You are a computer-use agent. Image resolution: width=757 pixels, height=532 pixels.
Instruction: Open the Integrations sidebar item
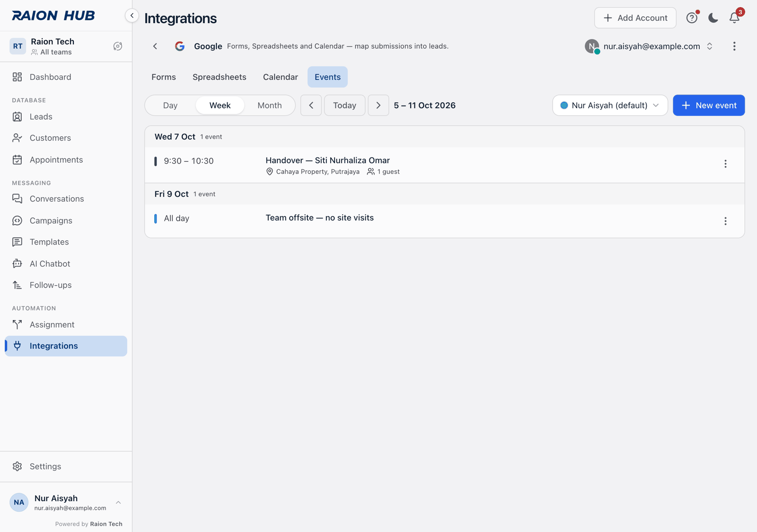click(x=66, y=346)
